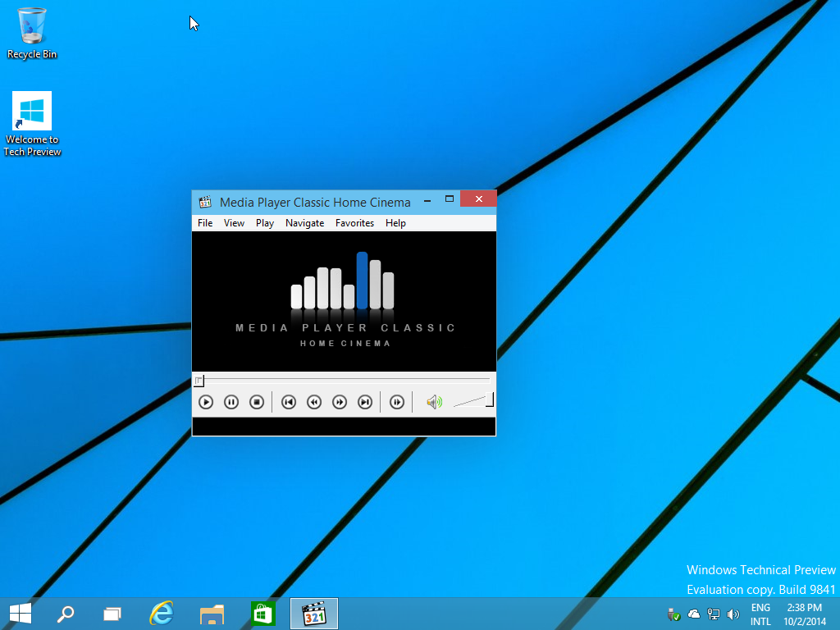Skip to the previous track
The image size is (840, 630).
click(289, 402)
